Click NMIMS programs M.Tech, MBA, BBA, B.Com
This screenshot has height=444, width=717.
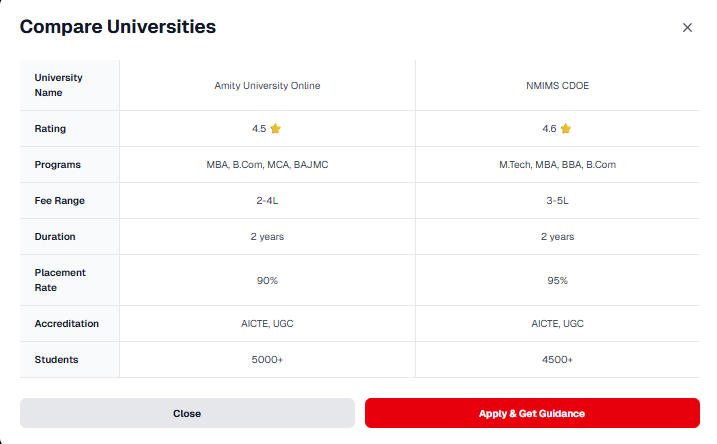[557, 165]
